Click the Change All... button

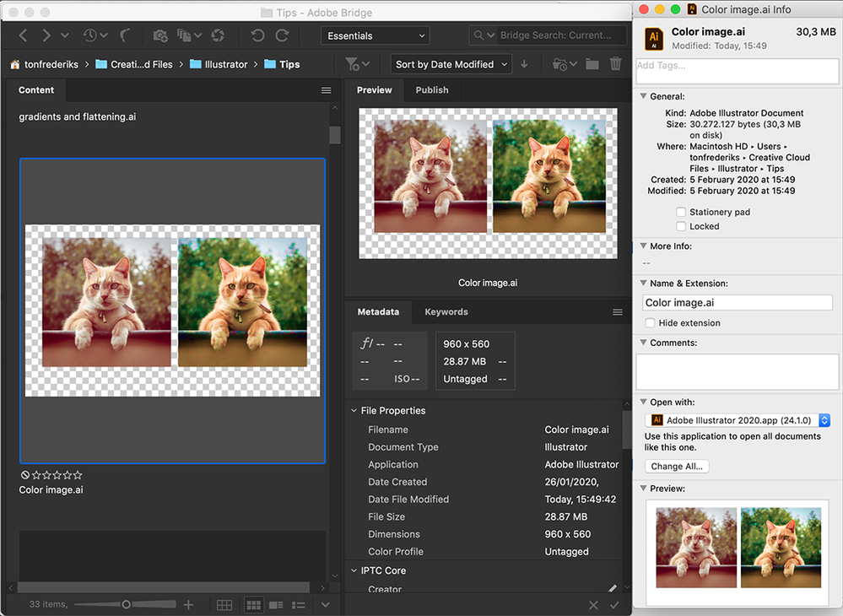tap(676, 466)
